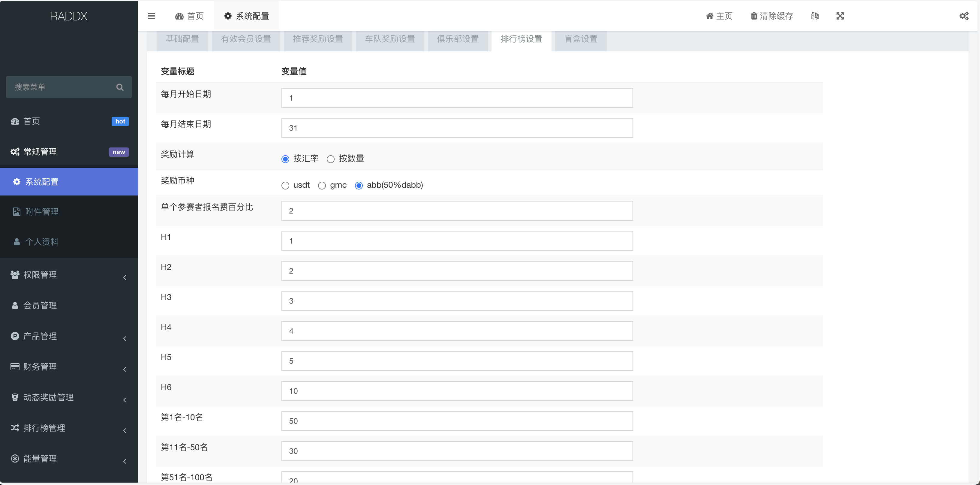Open the gears settings icon at top right
980x485 pixels.
964,16
